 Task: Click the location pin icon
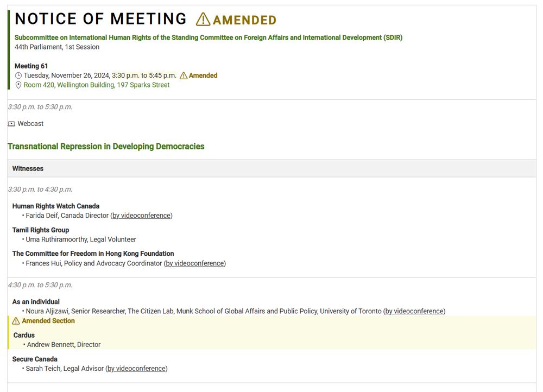click(x=18, y=85)
